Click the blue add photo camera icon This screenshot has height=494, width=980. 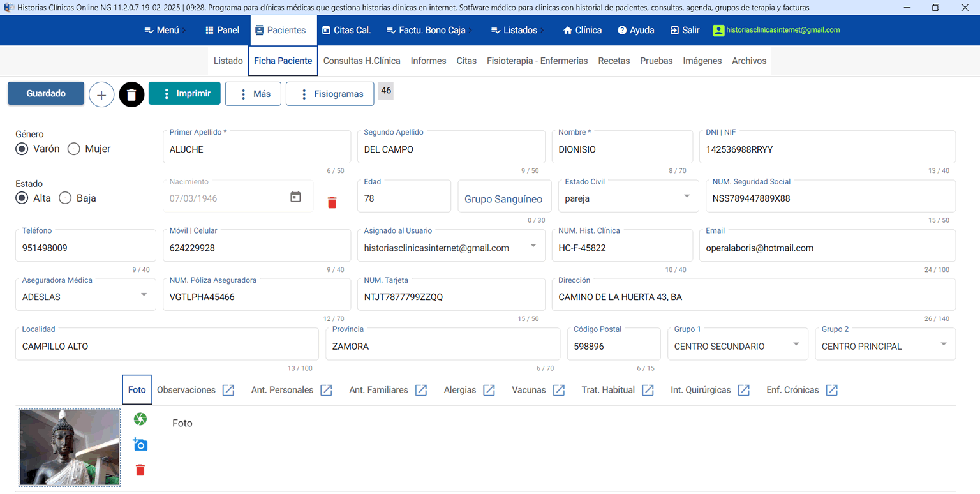140,444
